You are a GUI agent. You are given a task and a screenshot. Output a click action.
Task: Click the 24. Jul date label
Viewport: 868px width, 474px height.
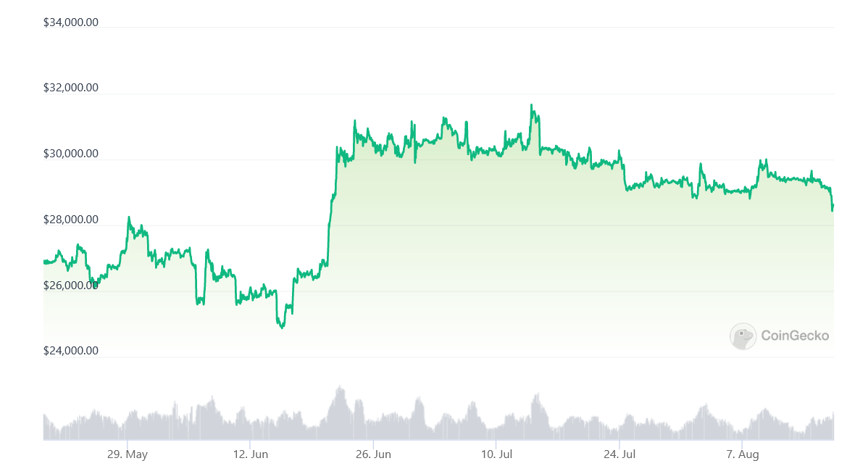click(619, 454)
